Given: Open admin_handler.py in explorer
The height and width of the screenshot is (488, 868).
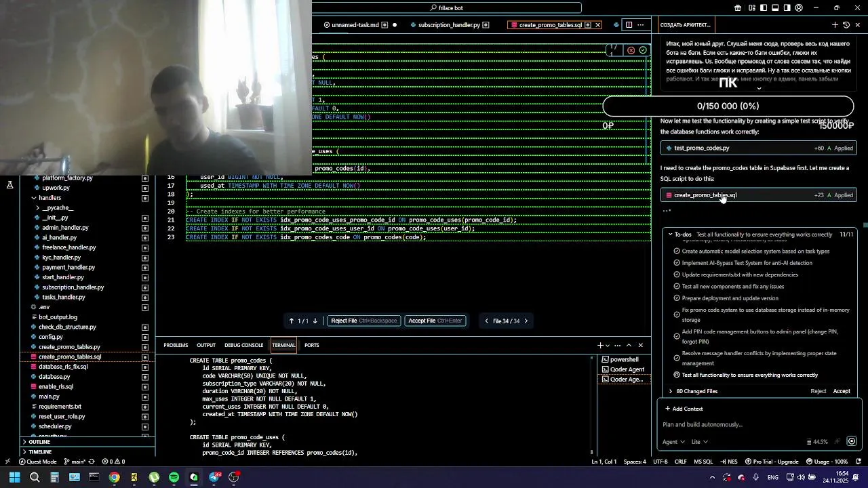Looking at the screenshot, I should [x=65, y=228].
